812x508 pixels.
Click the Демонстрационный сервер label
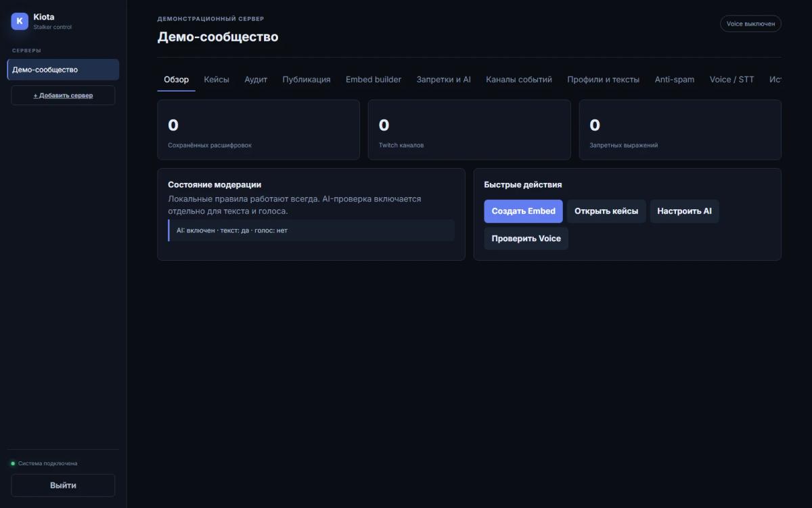[211, 19]
